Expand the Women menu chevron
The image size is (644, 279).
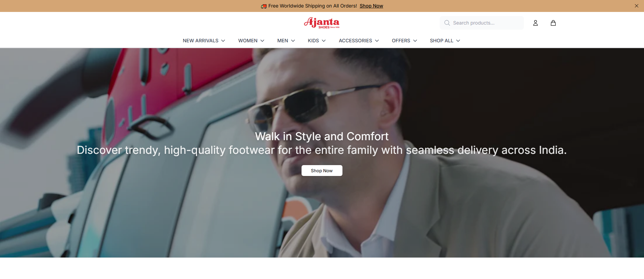coord(262,41)
